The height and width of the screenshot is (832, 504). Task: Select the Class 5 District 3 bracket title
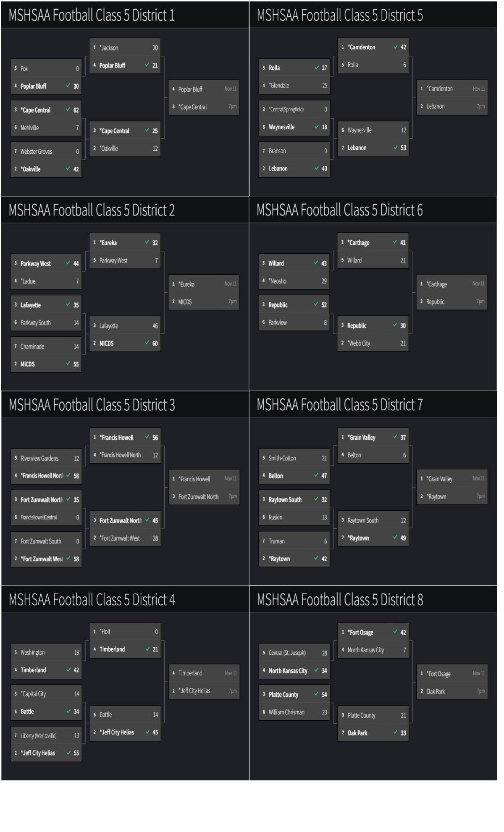point(92,405)
